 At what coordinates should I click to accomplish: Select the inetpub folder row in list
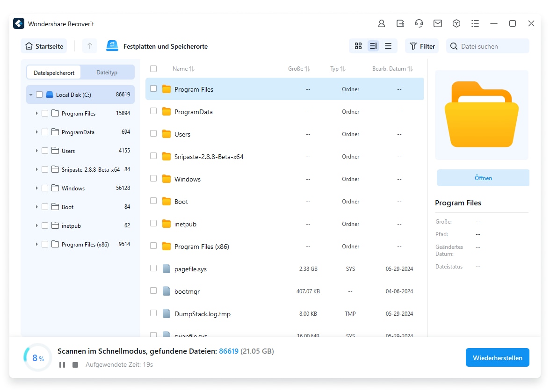[x=284, y=224]
